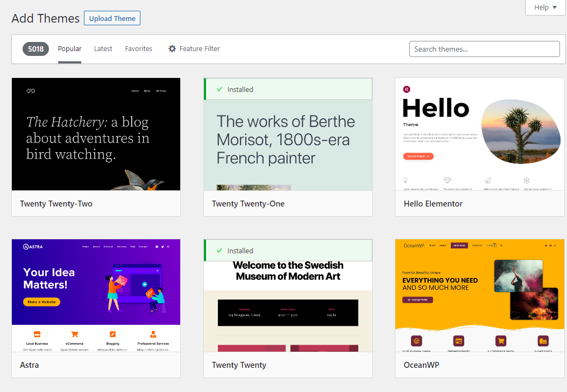Screen dimensions: 567x392
Task: Click the 'OceanWP' theme name below its preview
Action: pos(421,365)
